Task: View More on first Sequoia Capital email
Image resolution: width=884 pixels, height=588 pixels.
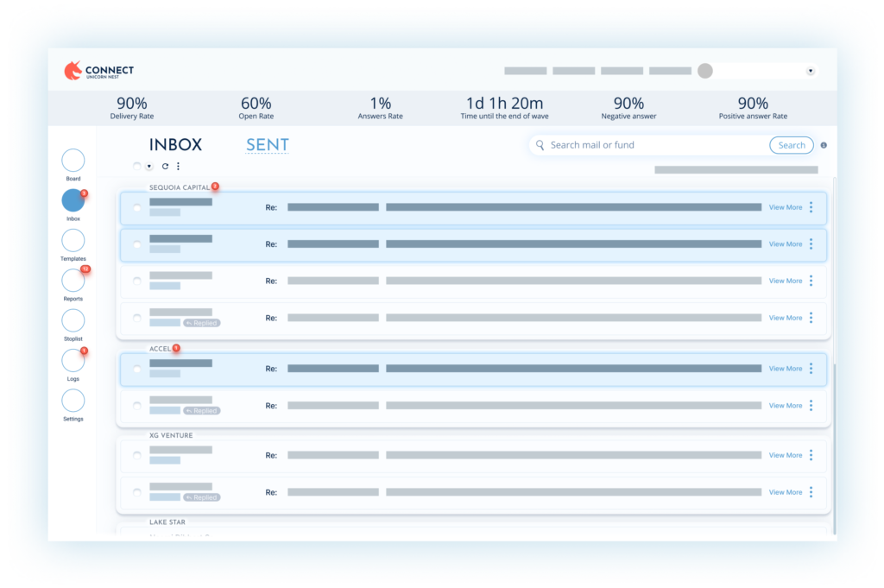Action: [x=786, y=207]
